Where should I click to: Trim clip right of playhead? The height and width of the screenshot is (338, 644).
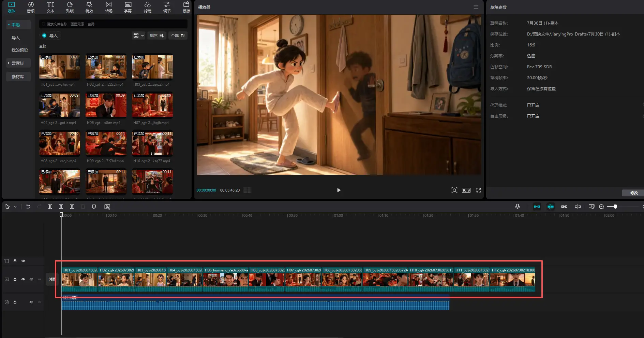coord(72,207)
